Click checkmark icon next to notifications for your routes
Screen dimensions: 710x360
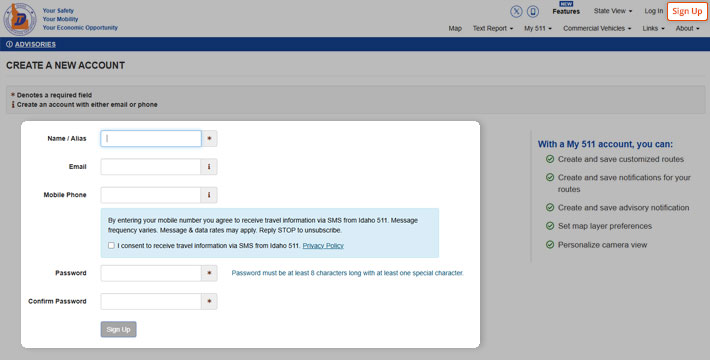point(550,178)
